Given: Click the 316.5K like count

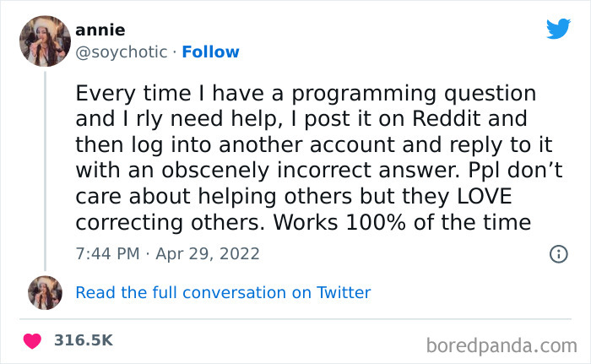Looking at the screenshot, I should (x=83, y=341).
